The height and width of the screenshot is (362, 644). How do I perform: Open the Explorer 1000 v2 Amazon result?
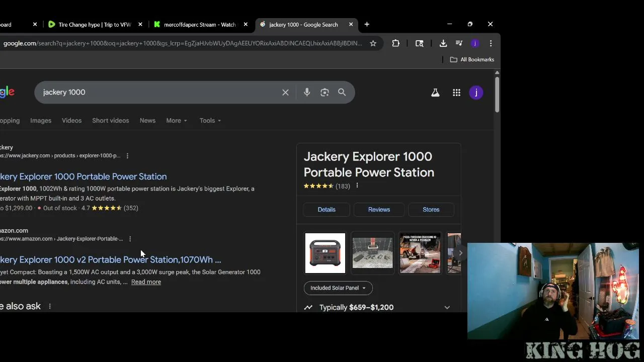110,260
